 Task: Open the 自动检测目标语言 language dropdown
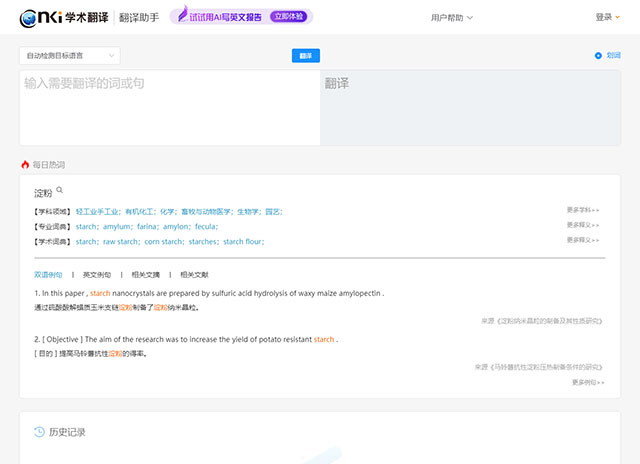pos(69,56)
